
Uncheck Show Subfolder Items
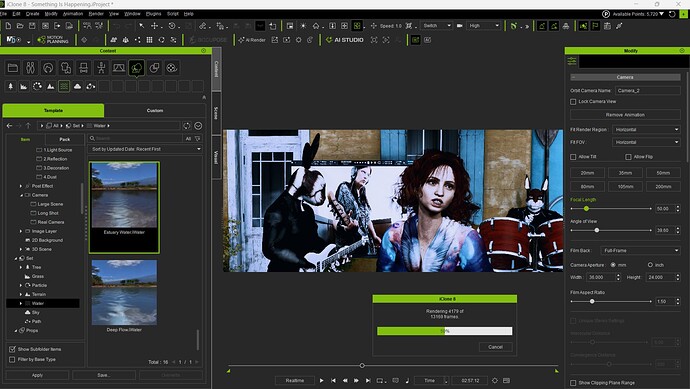(12, 349)
